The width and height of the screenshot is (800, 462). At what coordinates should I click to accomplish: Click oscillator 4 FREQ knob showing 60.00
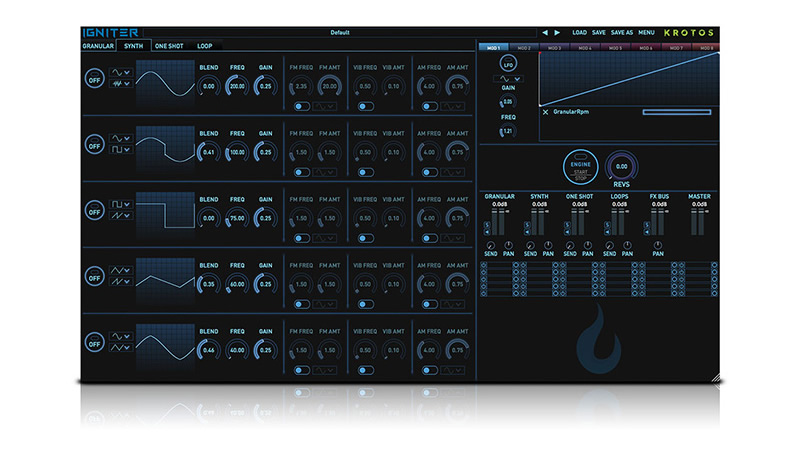tap(237, 284)
